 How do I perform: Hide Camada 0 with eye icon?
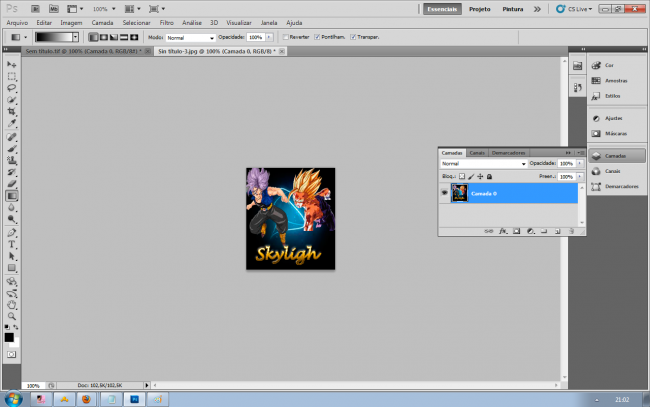click(444, 193)
